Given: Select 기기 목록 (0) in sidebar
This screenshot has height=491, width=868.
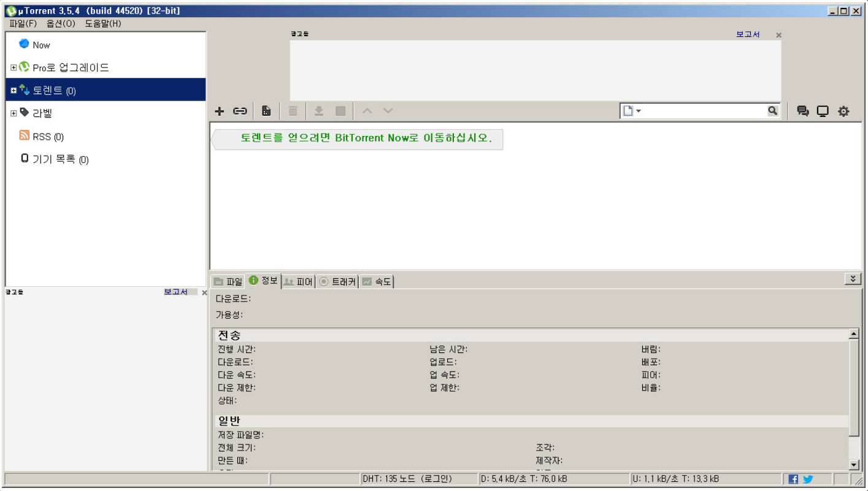Looking at the screenshot, I should click(x=106, y=159).
